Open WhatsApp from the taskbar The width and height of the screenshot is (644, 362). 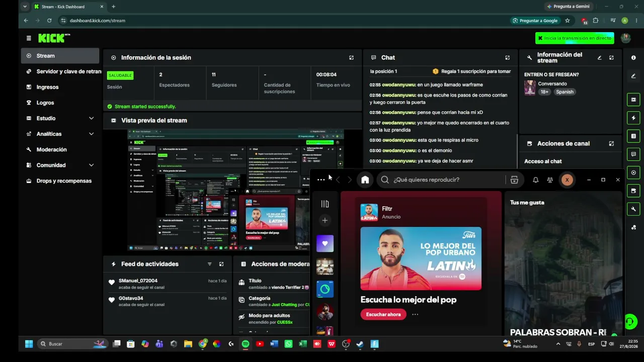pyautogui.click(x=288, y=344)
